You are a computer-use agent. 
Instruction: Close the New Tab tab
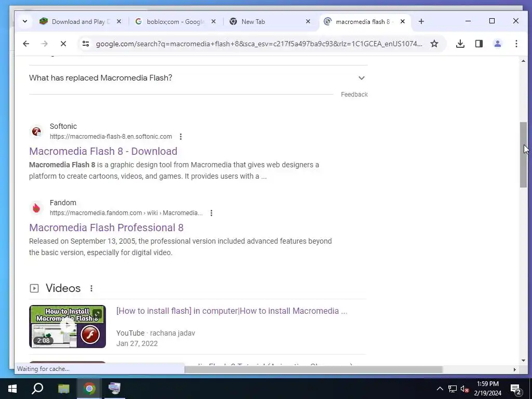pyautogui.click(x=308, y=21)
